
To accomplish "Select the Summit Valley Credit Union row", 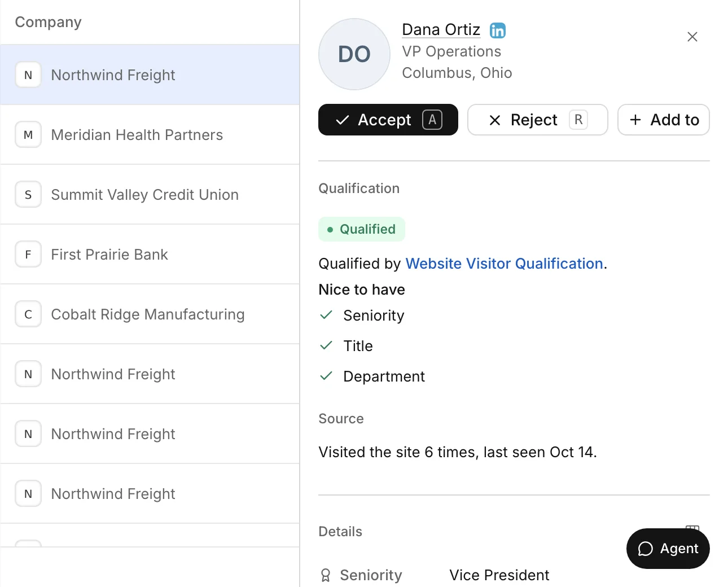I will 150,195.
